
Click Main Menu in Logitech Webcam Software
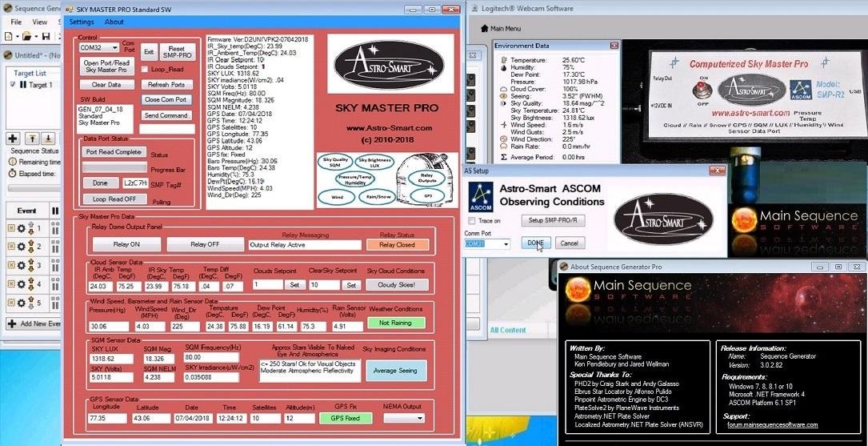point(506,28)
